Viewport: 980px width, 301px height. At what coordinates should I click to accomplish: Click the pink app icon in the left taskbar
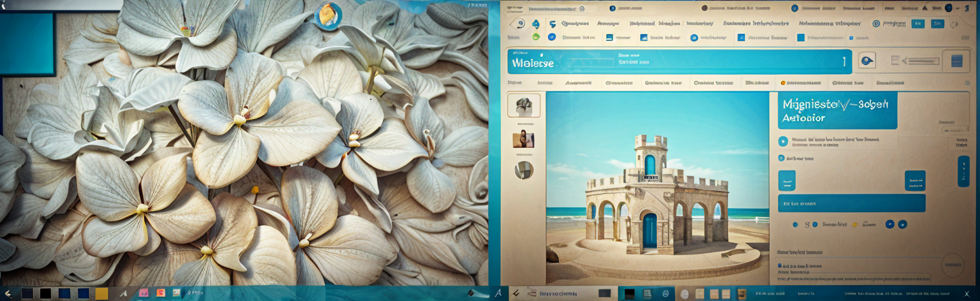click(144, 293)
